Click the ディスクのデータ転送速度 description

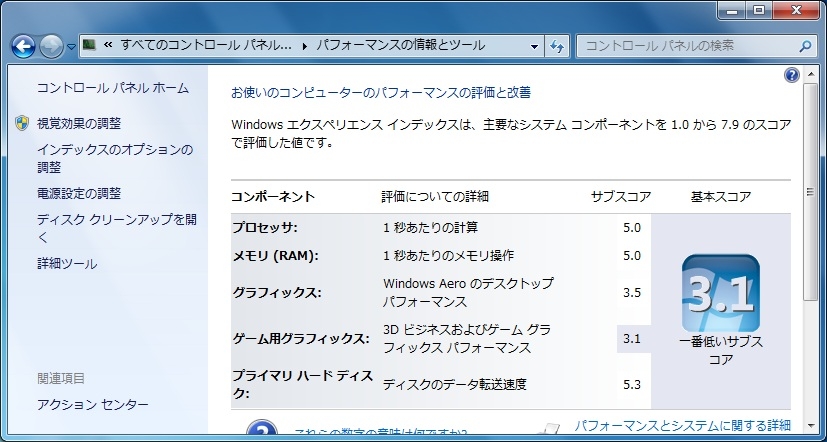[455, 385]
